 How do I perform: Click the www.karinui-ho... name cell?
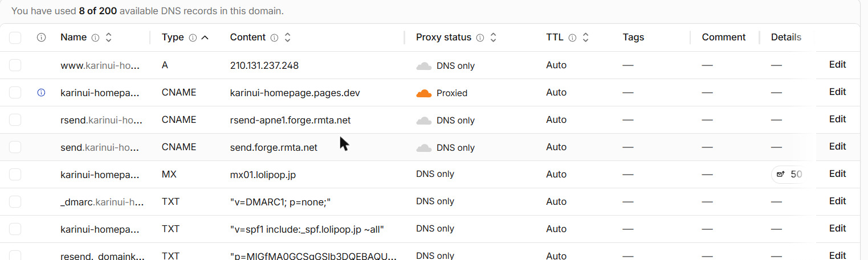pyautogui.click(x=100, y=65)
